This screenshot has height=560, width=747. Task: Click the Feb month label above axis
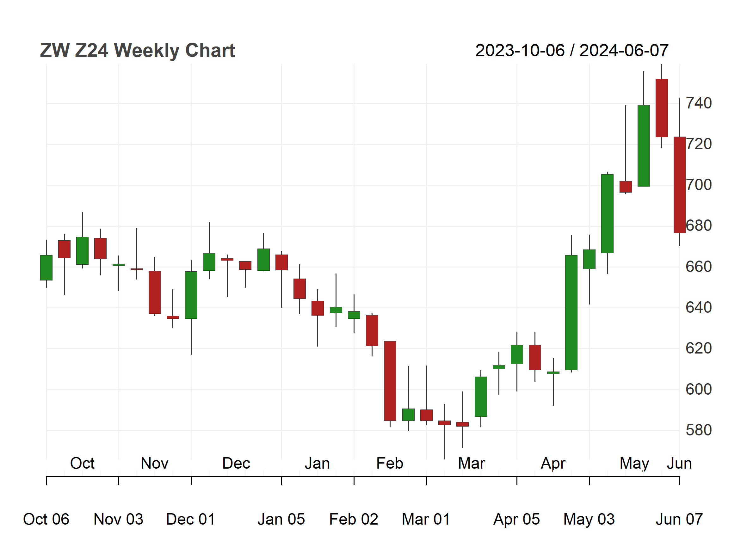tap(390, 463)
